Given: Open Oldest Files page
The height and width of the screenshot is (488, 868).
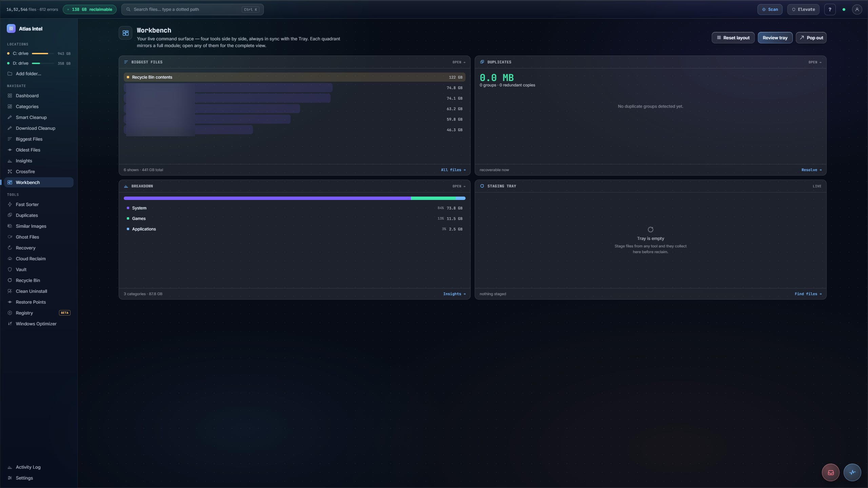Looking at the screenshot, I should 39,150.
